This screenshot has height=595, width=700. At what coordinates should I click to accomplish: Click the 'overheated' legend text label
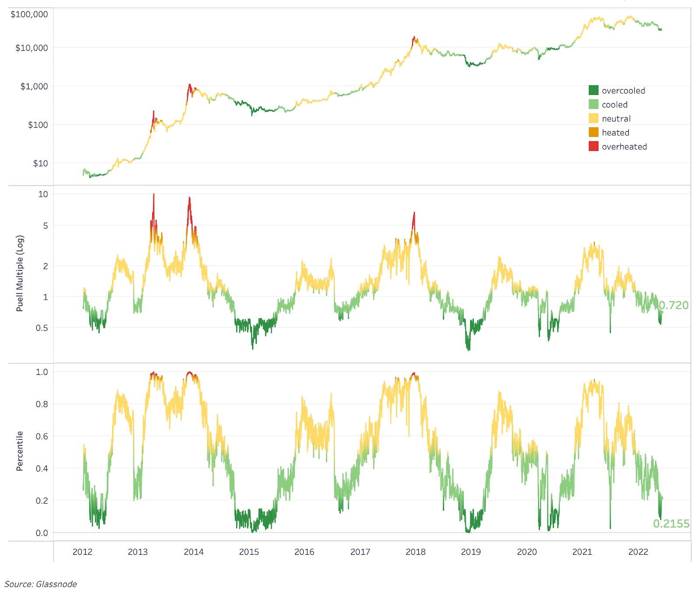(x=624, y=147)
